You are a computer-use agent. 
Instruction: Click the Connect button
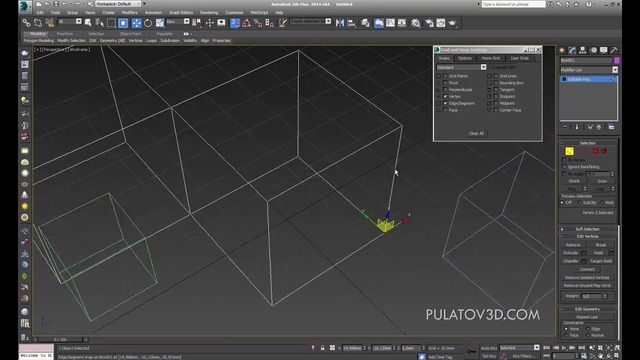tap(587, 269)
